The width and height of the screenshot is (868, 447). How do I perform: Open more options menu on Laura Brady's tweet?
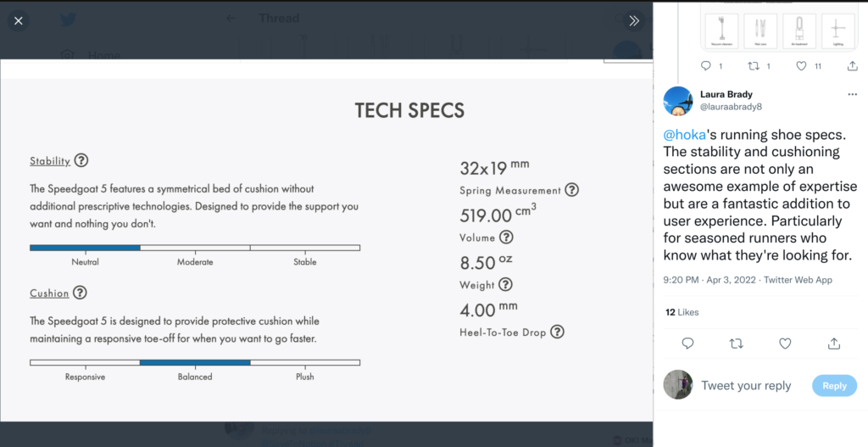(x=852, y=95)
